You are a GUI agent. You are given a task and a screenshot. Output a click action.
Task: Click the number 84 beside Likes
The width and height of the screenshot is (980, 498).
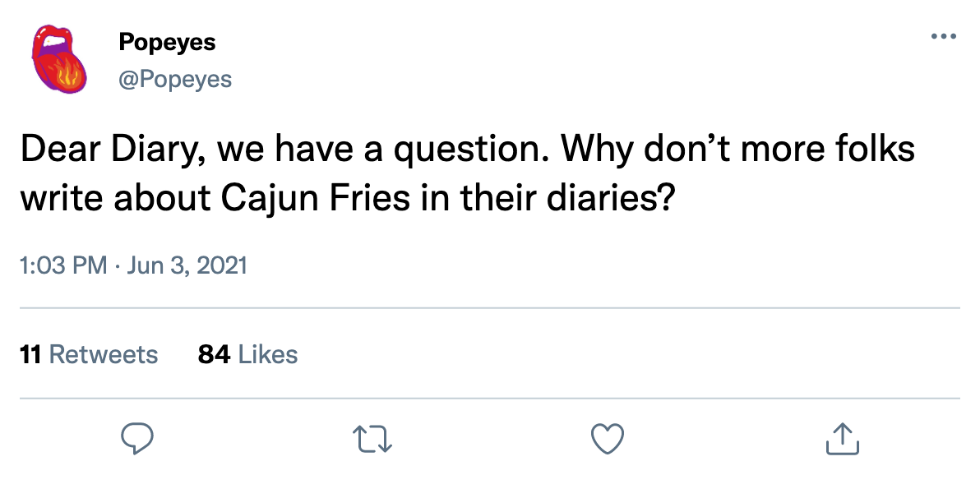click(x=213, y=354)
